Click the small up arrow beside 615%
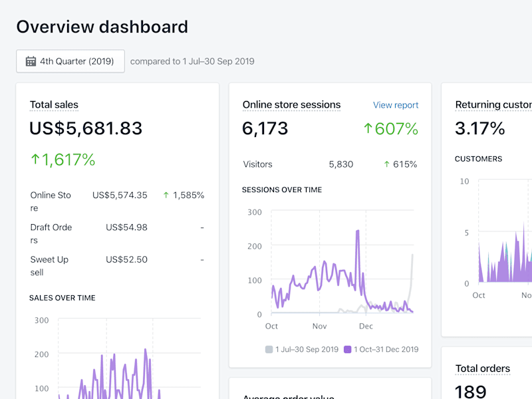The image size is (532, 399). point(386,164)
